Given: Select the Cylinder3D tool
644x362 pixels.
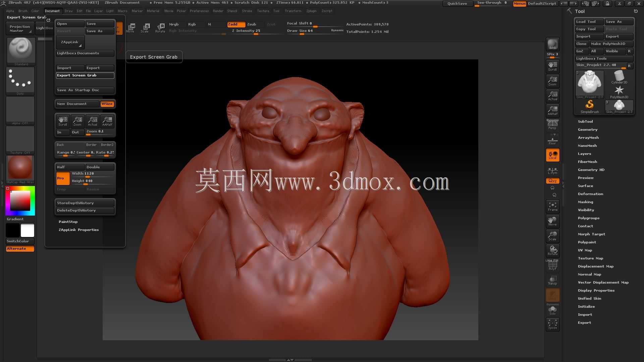Looking at the screenshot, I should 619,77.
